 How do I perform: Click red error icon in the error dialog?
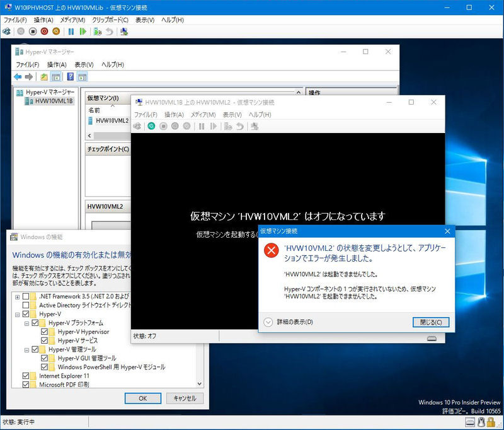click(272, 250)
